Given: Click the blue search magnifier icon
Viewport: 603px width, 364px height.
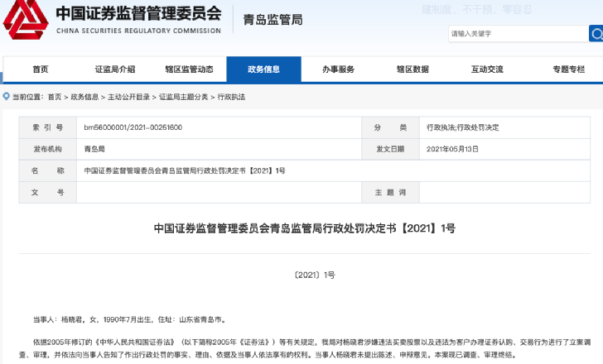Looking at the screenshot, I should coord(596,34).
